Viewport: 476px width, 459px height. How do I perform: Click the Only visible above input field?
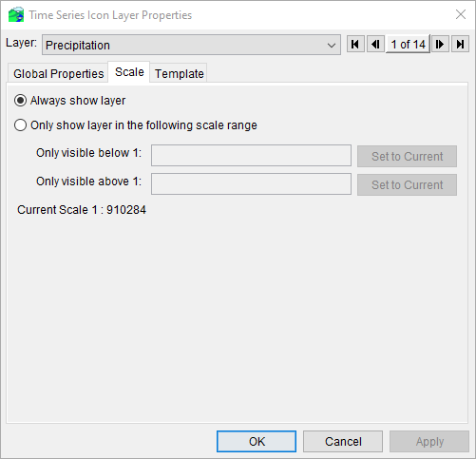[251, 183]
